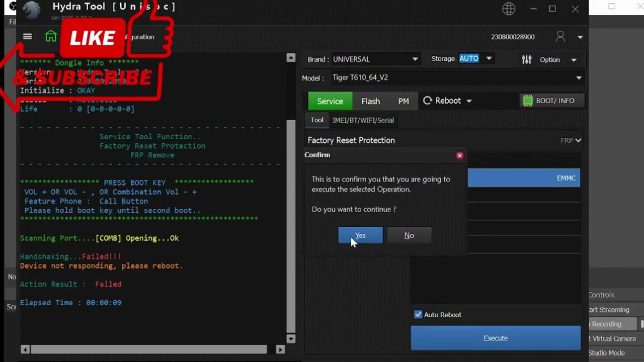Open the Storage AUTO dropdown
644x362 pixels.
pyautogui.click(x=475, y=59)
